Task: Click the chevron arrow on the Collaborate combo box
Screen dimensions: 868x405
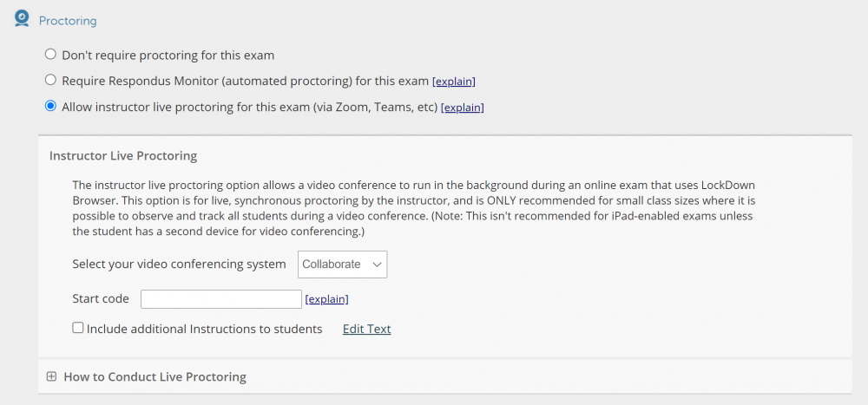Action: 377,265
